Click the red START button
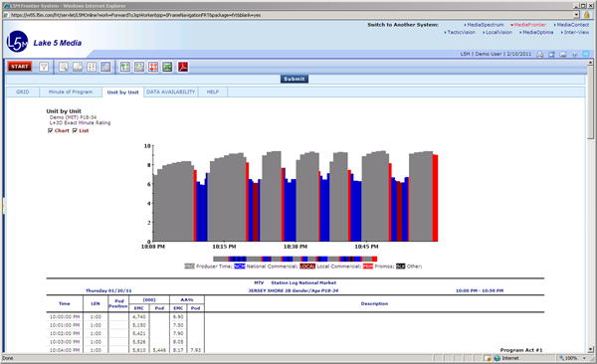This screenshot has height=364, width=597. [x=20, y=67]
